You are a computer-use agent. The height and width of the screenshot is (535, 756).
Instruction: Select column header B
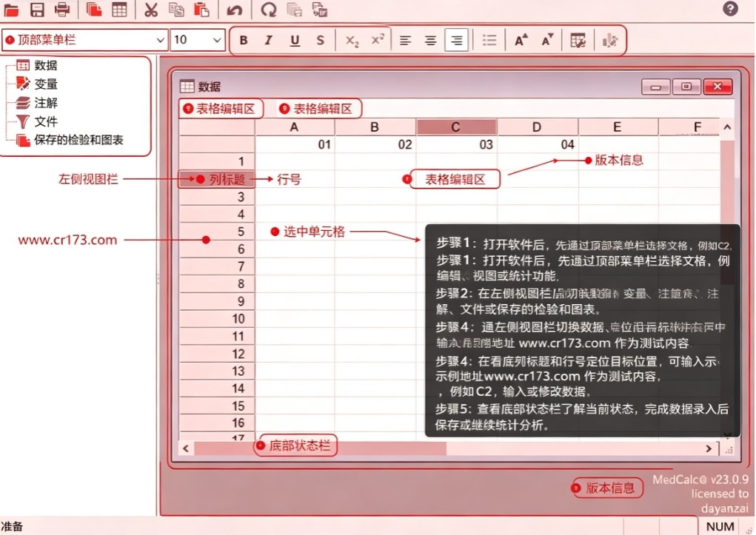(375, 127)
